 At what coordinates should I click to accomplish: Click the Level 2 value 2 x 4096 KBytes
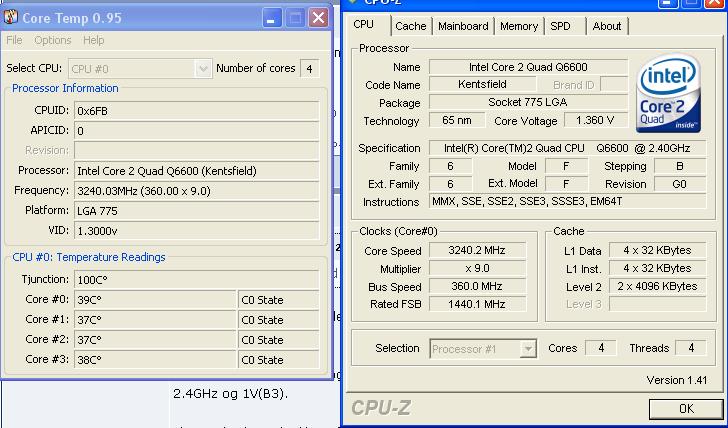pos(657,286)
